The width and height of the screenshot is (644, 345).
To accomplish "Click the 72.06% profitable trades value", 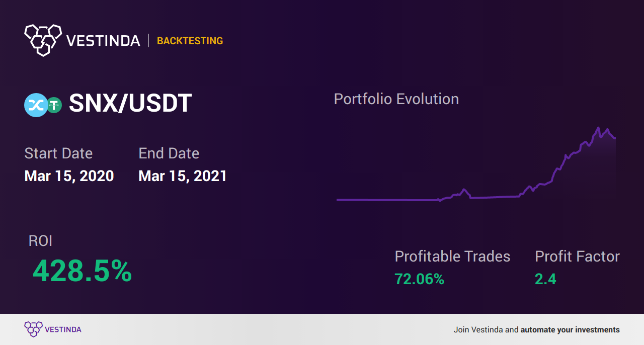I will tap(419, 279).
